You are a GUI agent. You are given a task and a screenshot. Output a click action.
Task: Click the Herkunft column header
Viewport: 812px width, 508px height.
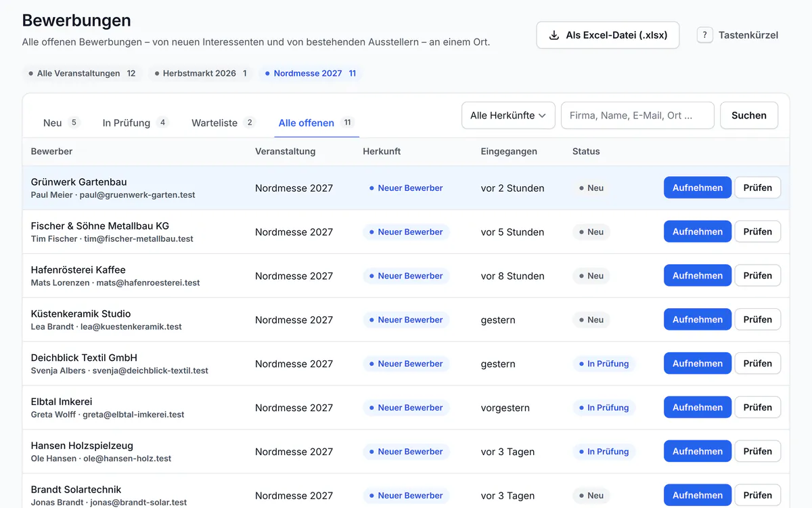click(x=382, y=152)
